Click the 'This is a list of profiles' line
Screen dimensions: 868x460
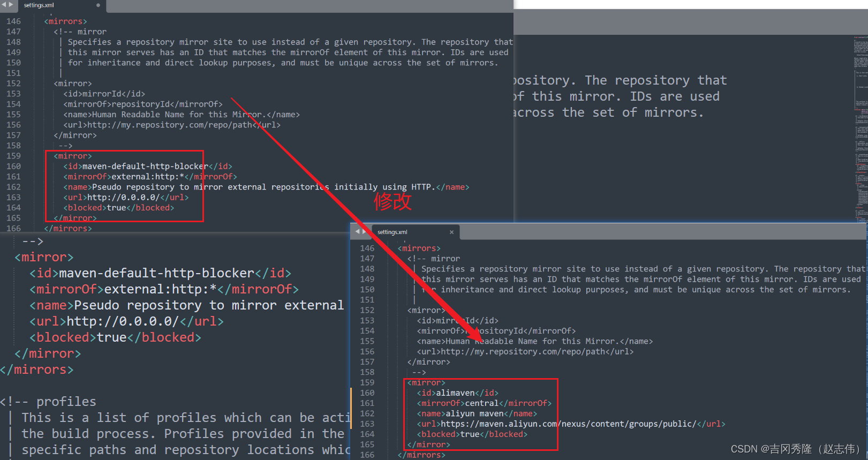(x=186, y=418)
